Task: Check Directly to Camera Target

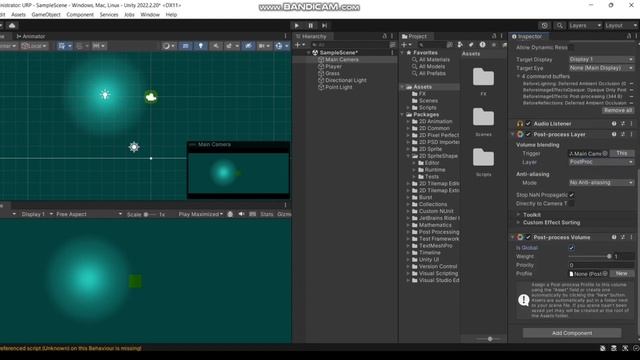Action: tap(571, 204)
